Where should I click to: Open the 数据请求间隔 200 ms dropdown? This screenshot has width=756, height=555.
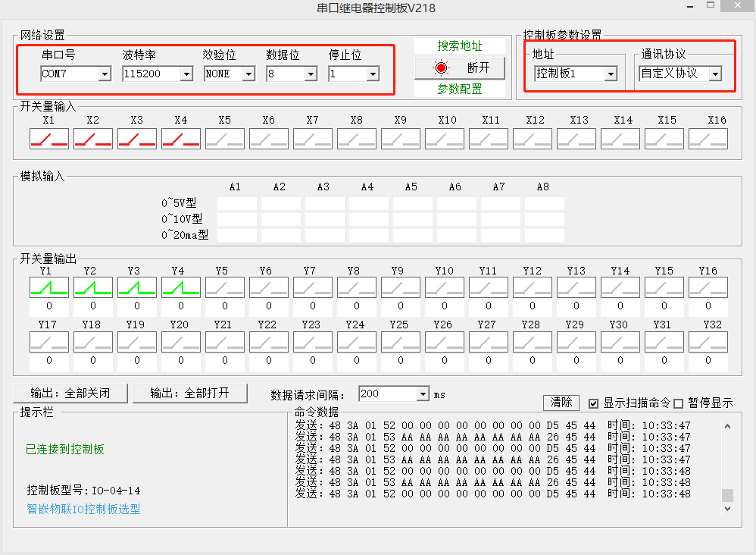[423, 394]
